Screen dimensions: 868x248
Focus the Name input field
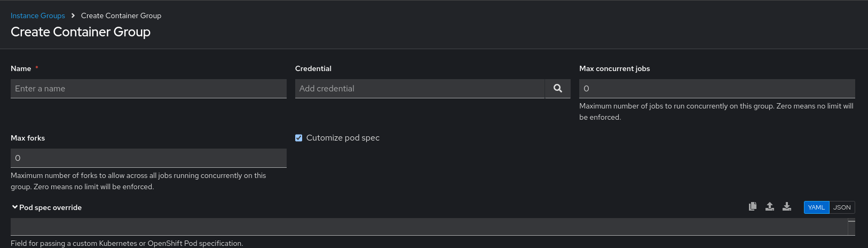point(148,89)
